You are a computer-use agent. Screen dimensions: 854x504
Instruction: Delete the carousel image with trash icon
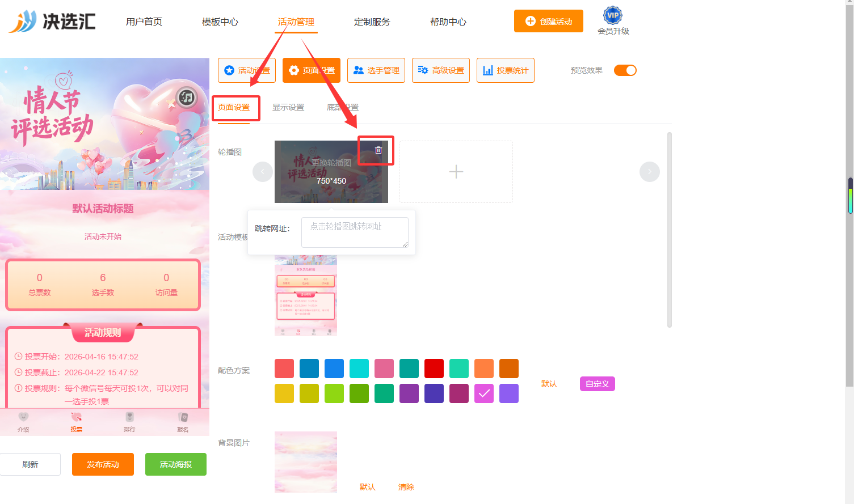(378, 150)
